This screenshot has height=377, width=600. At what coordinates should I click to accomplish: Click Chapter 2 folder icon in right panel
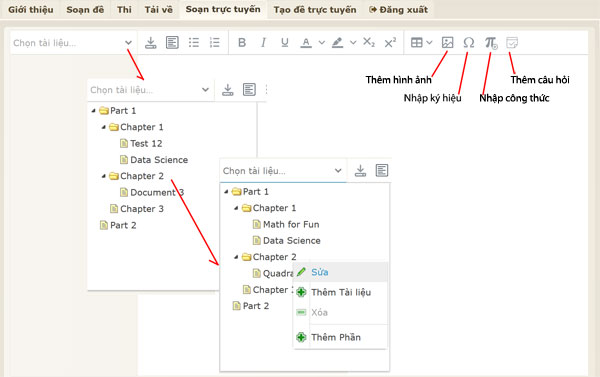[246, 257]
